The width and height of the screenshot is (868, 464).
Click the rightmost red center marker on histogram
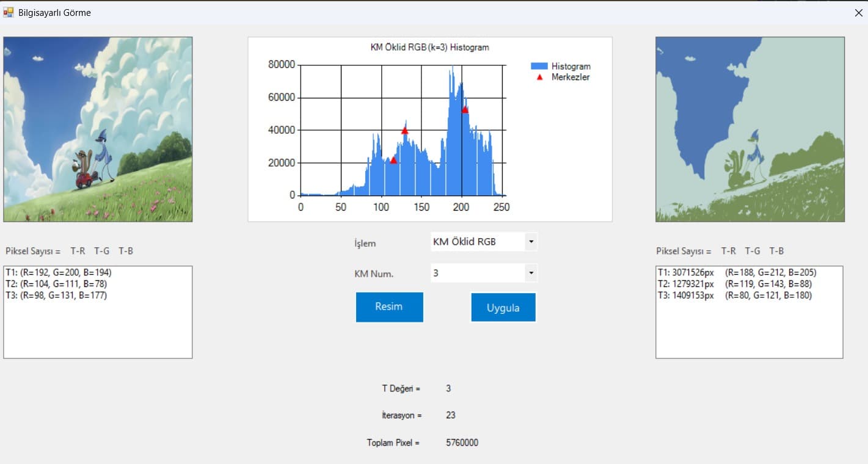click(x=465, y=110)
